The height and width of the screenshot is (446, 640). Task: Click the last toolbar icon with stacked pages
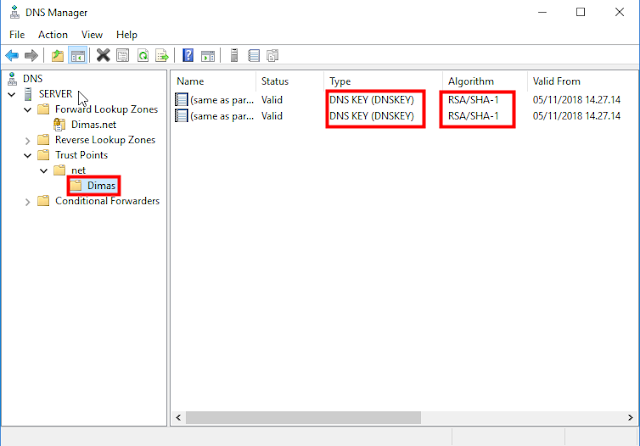coord(273,55)
